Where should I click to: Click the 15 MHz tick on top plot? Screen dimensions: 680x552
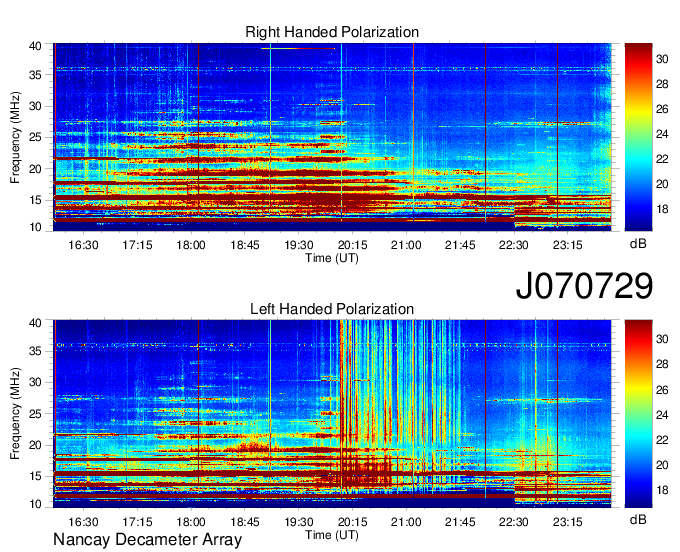(x=35, y=200)
